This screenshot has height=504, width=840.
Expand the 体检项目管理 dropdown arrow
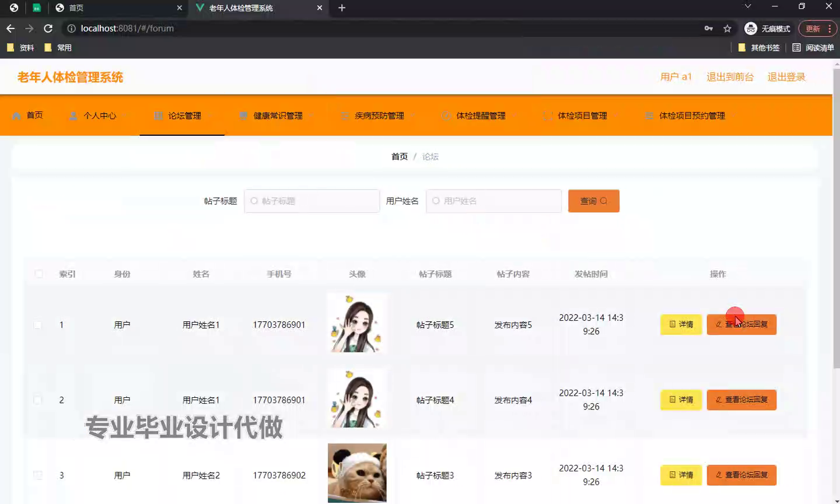(615, 116)
